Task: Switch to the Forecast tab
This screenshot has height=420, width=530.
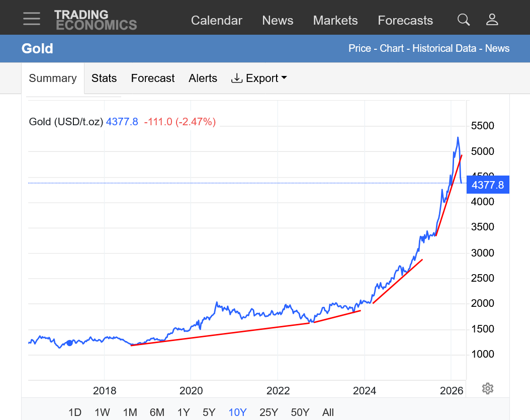Action: 152,78
